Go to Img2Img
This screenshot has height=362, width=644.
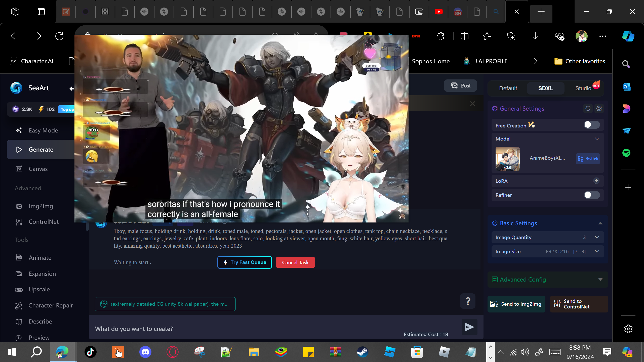click(x=41, y=206)
